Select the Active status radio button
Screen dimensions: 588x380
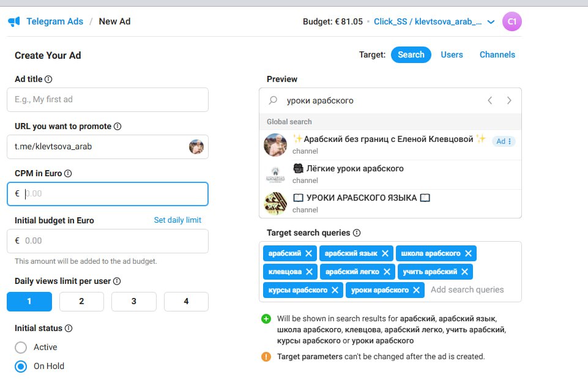[21, 348]
